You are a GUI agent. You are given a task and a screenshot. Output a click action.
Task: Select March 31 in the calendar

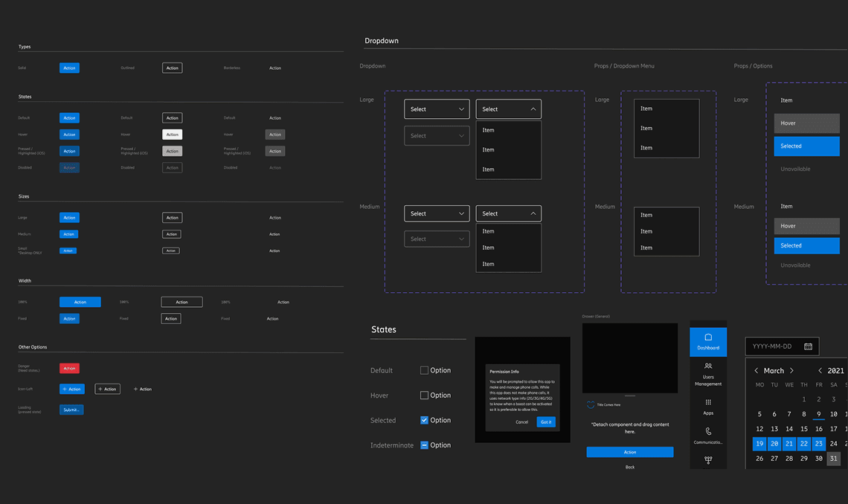(x=833, y=459)
